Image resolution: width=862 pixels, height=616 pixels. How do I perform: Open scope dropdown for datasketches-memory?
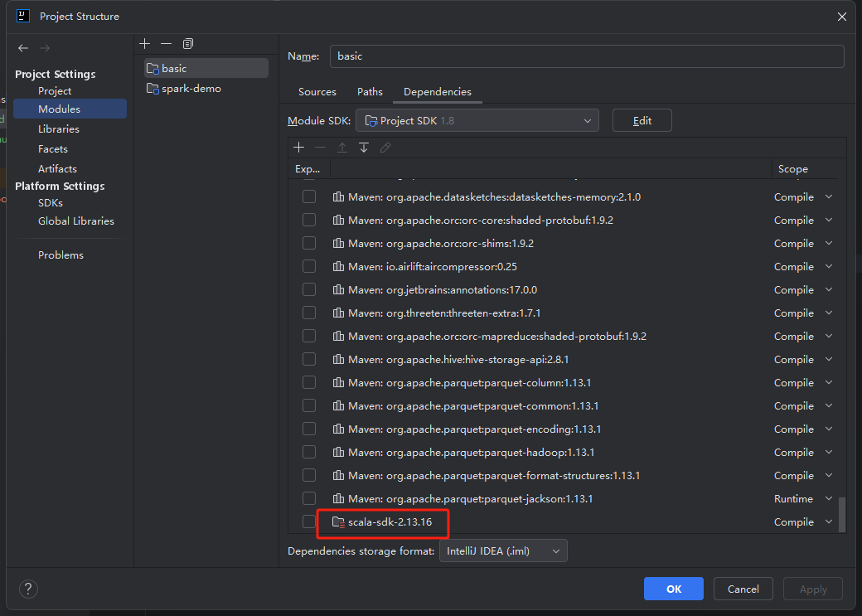click(x=829, y=196)
